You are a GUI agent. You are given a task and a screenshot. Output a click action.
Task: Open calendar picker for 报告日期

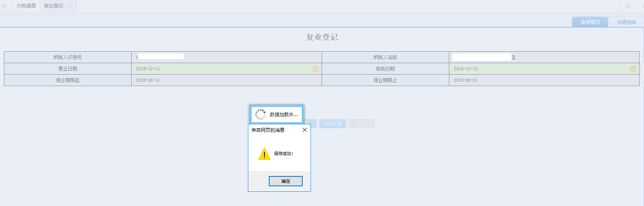click(x=633, y=69)
